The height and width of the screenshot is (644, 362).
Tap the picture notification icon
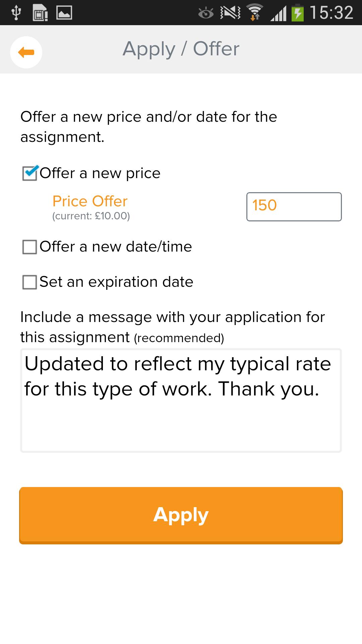pos(64,13)
